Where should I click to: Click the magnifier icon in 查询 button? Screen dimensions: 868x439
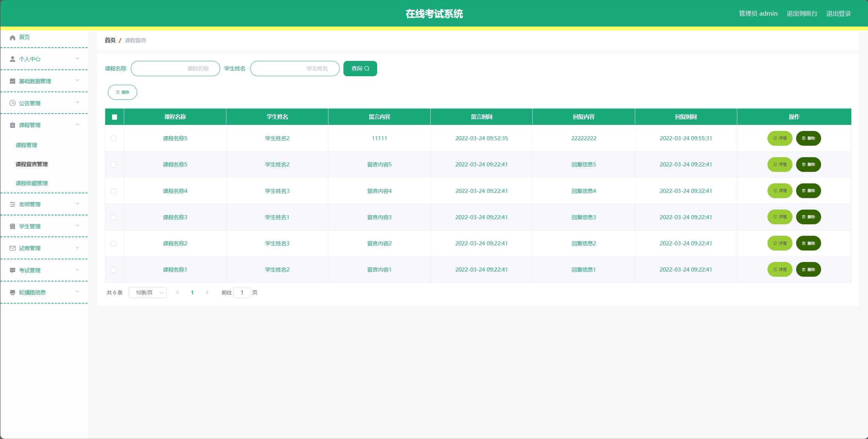367,68
